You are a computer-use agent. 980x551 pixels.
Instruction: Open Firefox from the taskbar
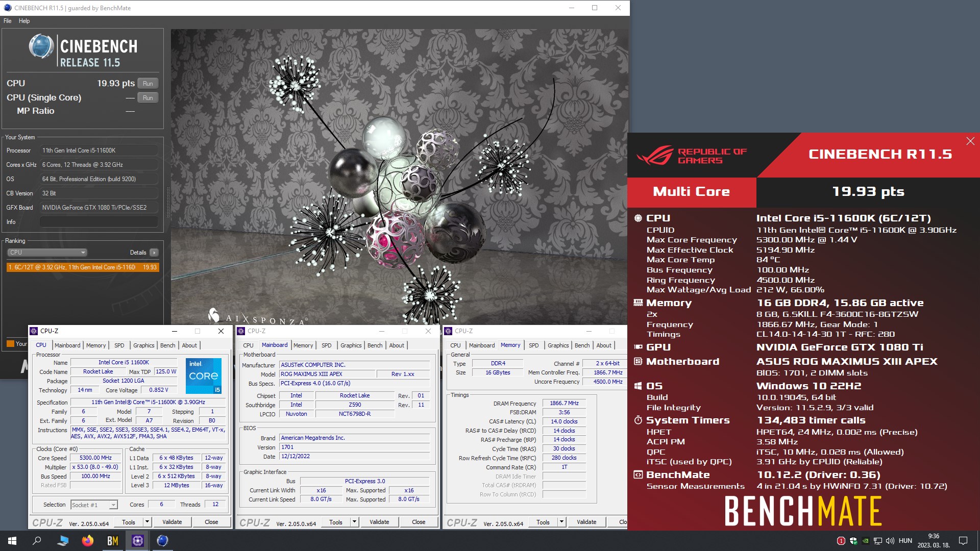(x=88, y=541)
